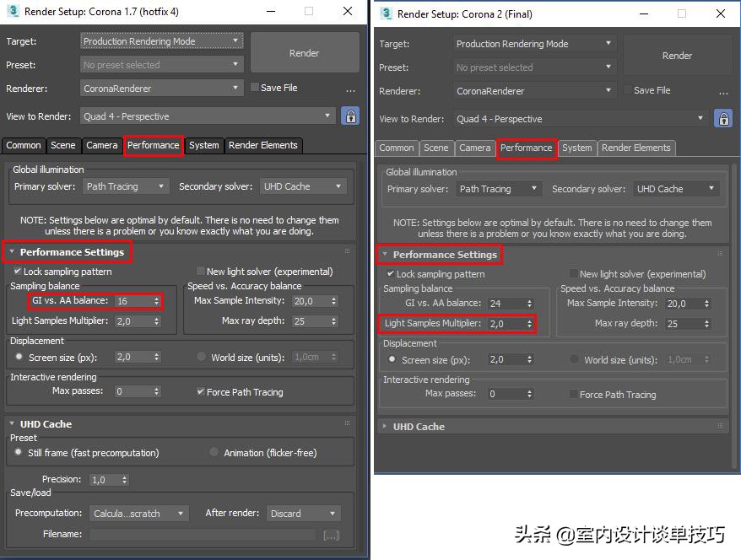Click the ellipsis beside Save File in Corona 1.7

(x=350, y=89)
